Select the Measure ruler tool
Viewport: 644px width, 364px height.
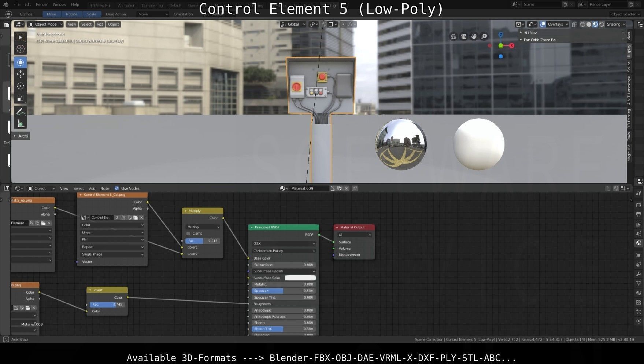click(x=21, y=124)
